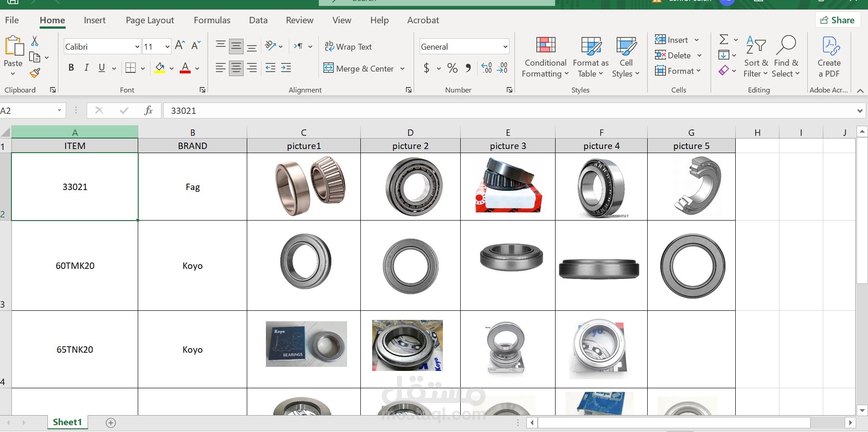
Task: Toggle Wrap Text option
Action: [348, 46]
